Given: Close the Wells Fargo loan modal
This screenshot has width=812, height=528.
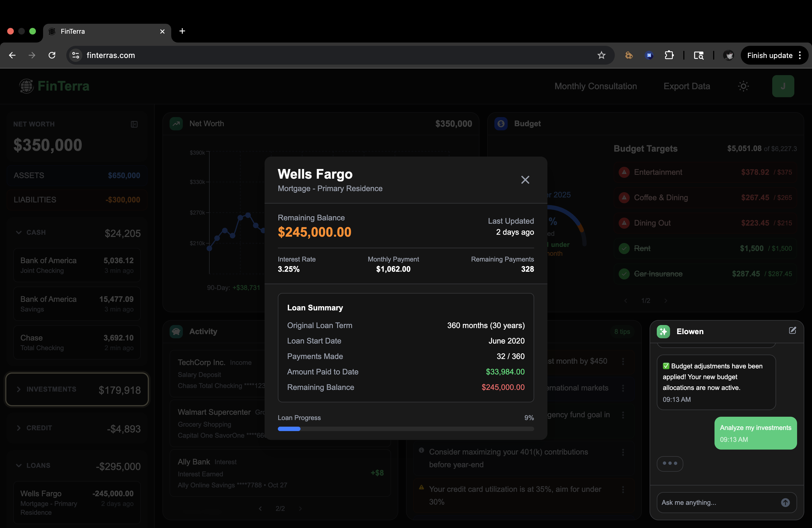Looking at the screenshot, I should (x=525, y=180).
